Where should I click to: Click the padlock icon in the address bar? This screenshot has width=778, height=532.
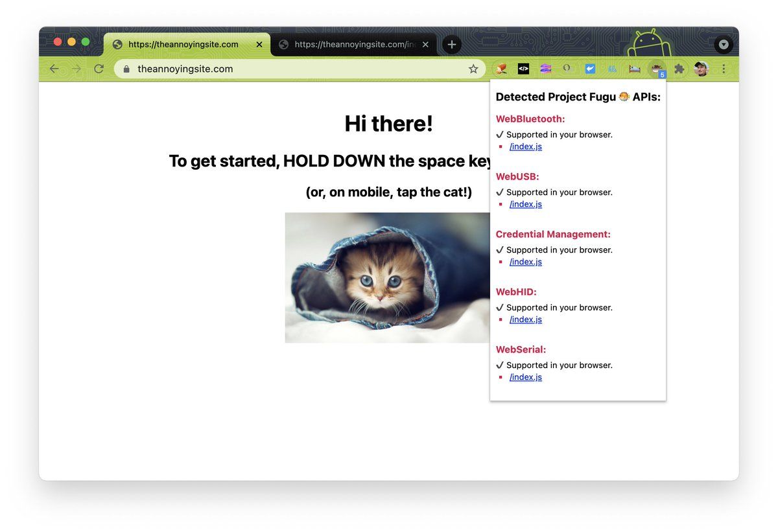point(126,68)
